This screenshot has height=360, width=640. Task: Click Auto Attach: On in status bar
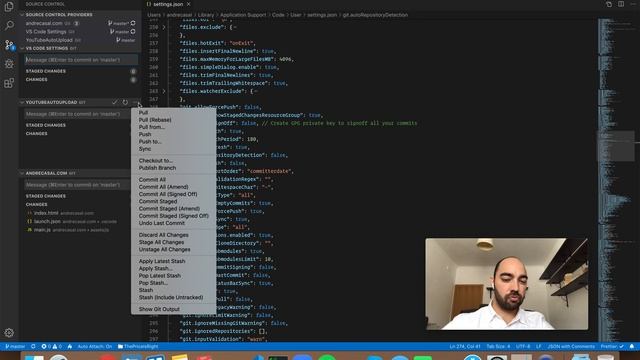pos(95,346)
